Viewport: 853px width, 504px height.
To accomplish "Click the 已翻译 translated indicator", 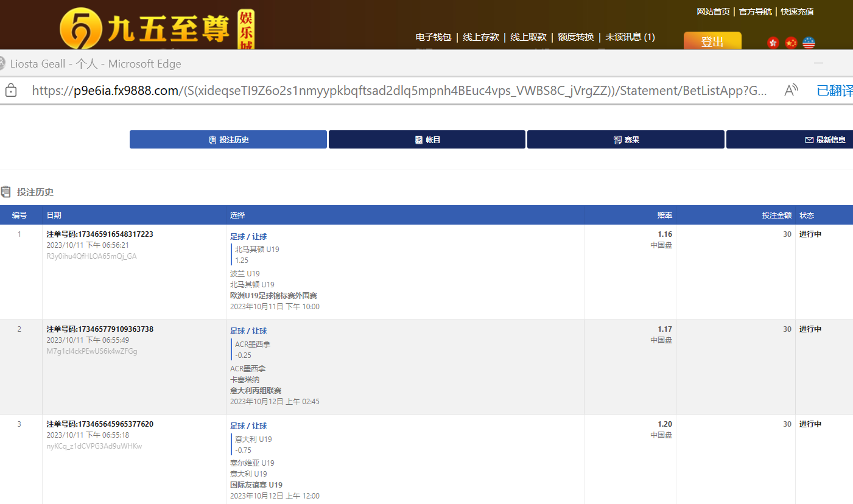I will 835,91.
